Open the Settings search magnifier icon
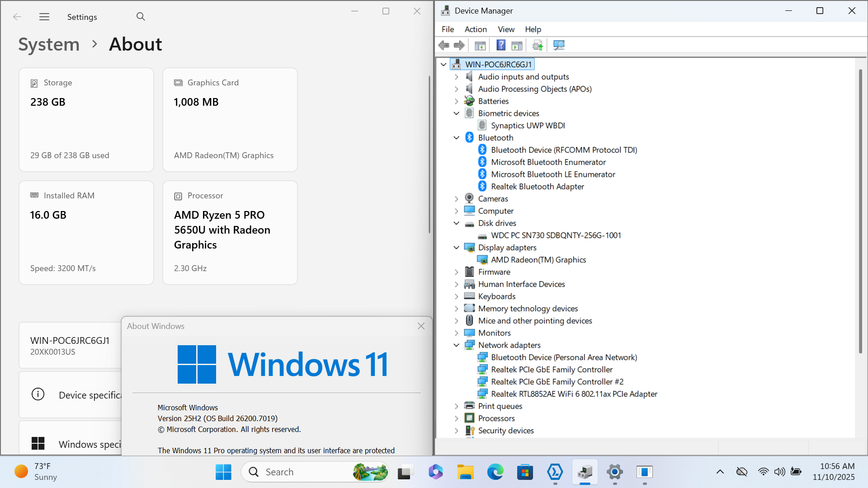Screen dimensions: 868x488 point(141,17)
